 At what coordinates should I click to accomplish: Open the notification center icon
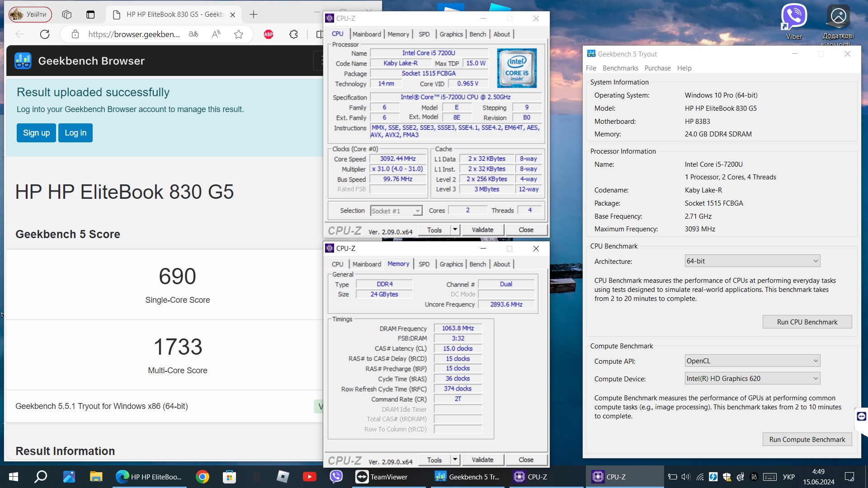tap(849, 477)
